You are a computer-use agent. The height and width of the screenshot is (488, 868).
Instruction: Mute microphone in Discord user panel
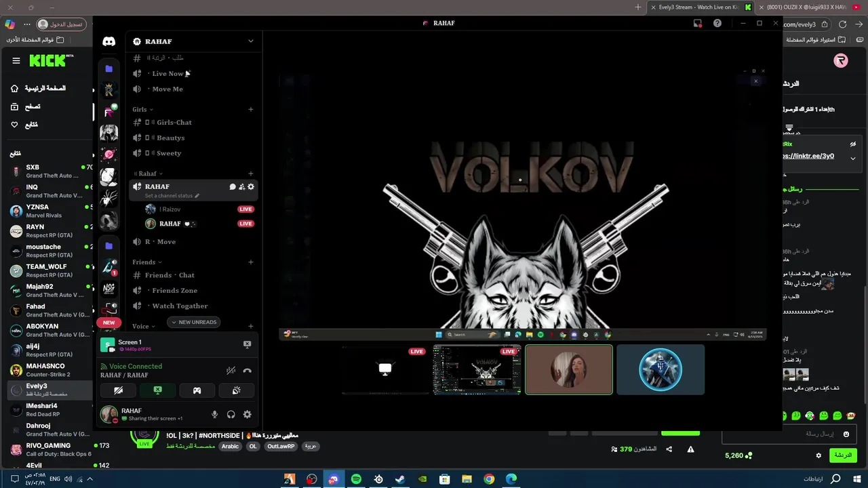[214, 414]
